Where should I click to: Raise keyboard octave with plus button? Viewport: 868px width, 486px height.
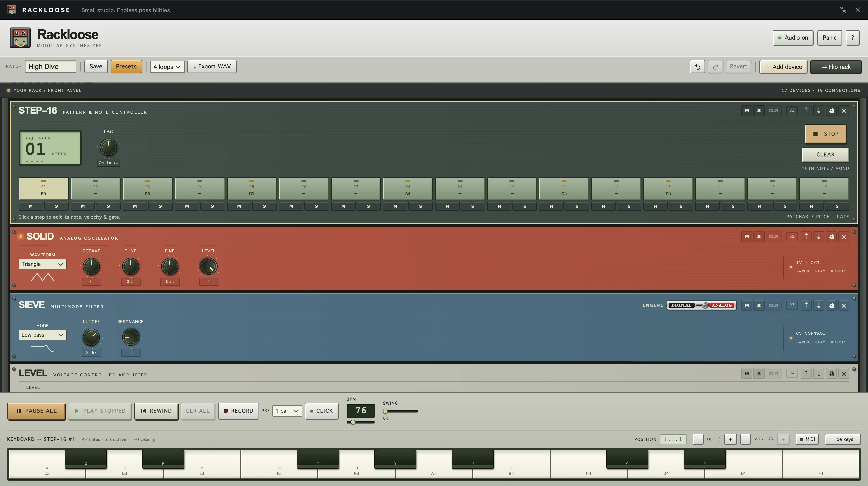[730, 439]
